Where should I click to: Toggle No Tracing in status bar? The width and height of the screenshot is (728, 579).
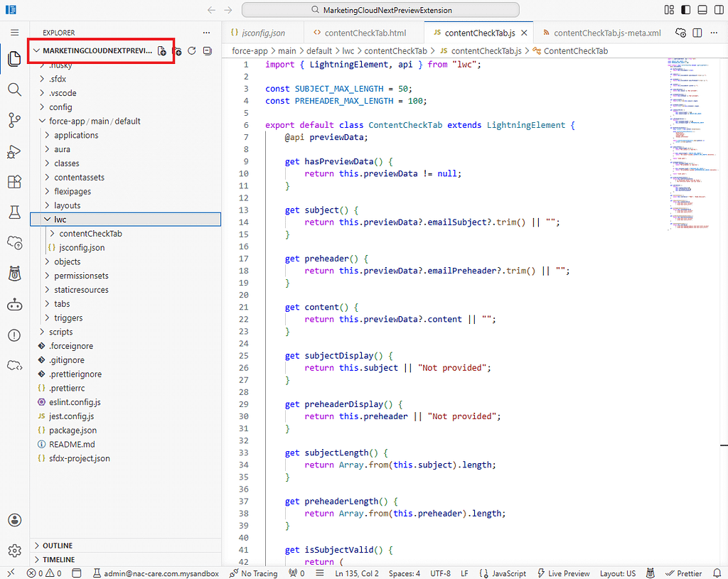pyautogui.click(x=254, y=573)
